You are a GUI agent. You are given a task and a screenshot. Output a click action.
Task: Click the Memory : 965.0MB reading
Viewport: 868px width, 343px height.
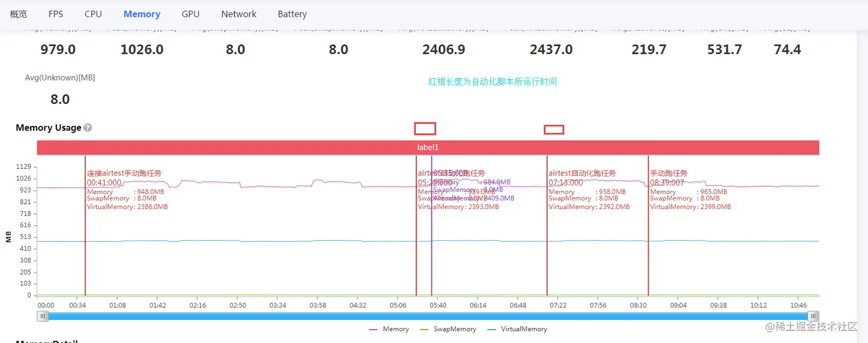coord(689,192)
